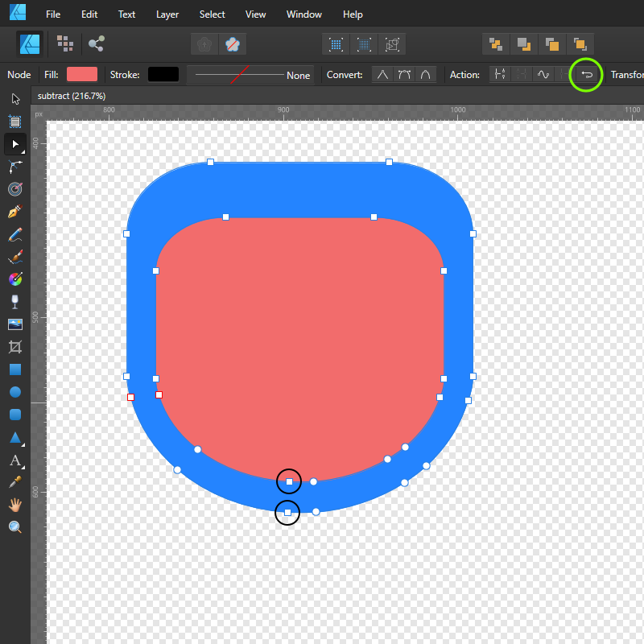
Task: Choose the Pen tool
Action: [x=14, y=213]
